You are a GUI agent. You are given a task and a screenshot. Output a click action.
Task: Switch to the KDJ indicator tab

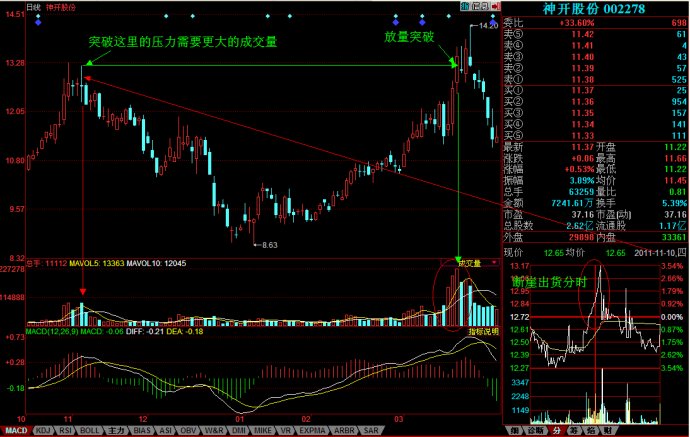pos(43,430)
